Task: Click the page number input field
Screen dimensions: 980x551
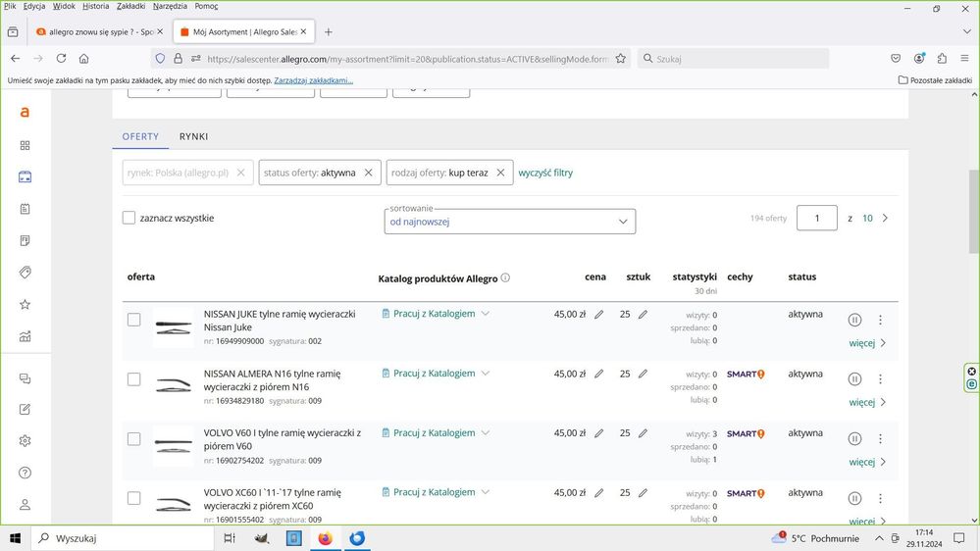Action: coord(817,218)
